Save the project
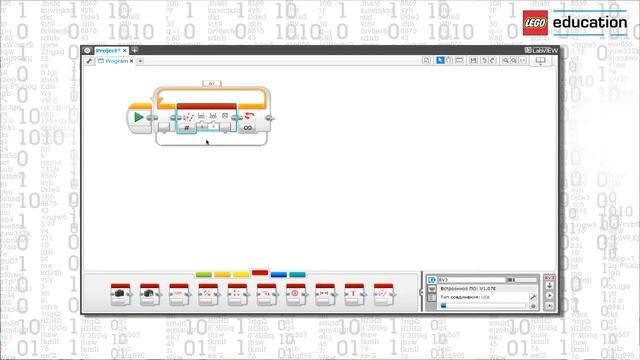The height and width of the screenshot is (360, 640). tap(473, 60)
